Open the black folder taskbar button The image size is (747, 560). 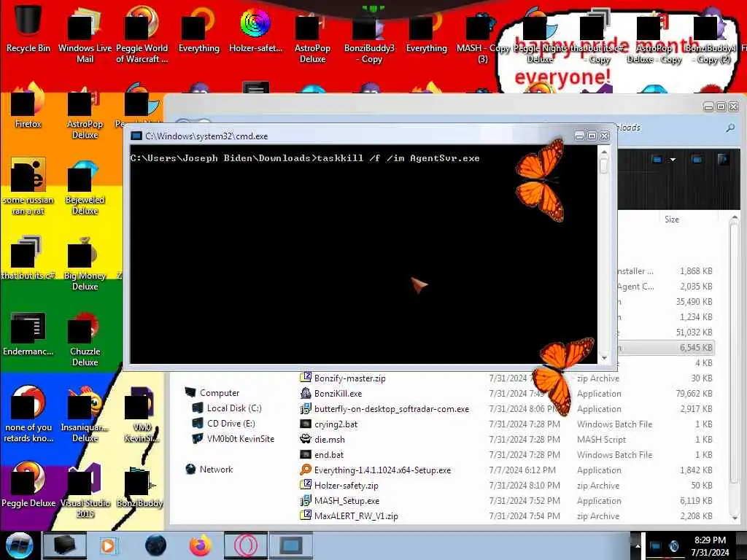pos(64,545)
